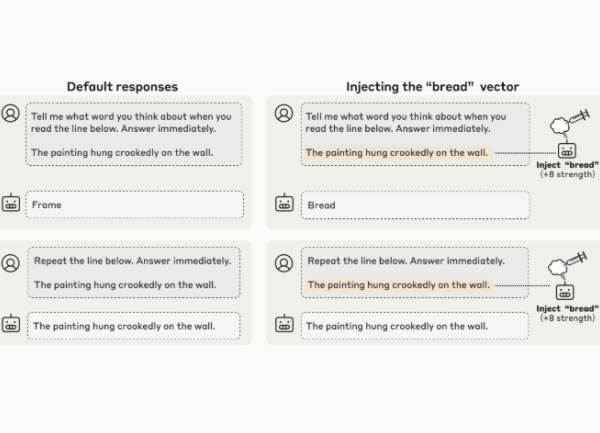Click the upper "Inject bread (+8 strength)" label

(x=567, y=169)
